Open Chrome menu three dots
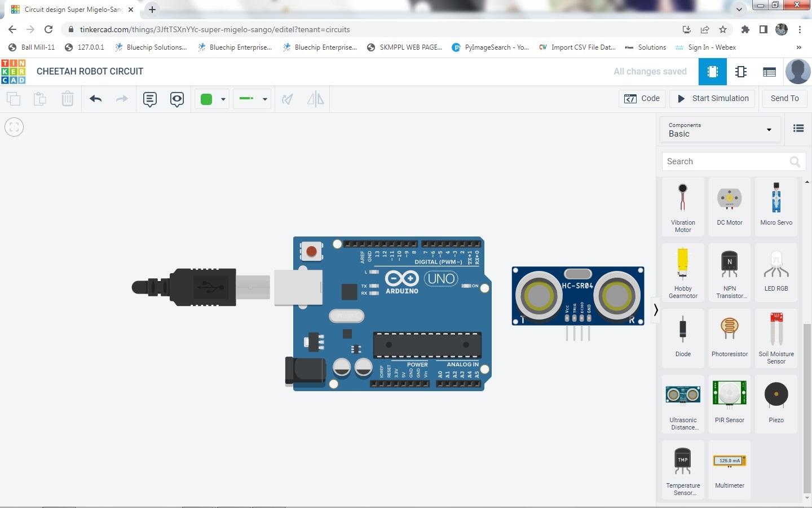The width and height of the screenshot is (812, 508). click(800, 29)
